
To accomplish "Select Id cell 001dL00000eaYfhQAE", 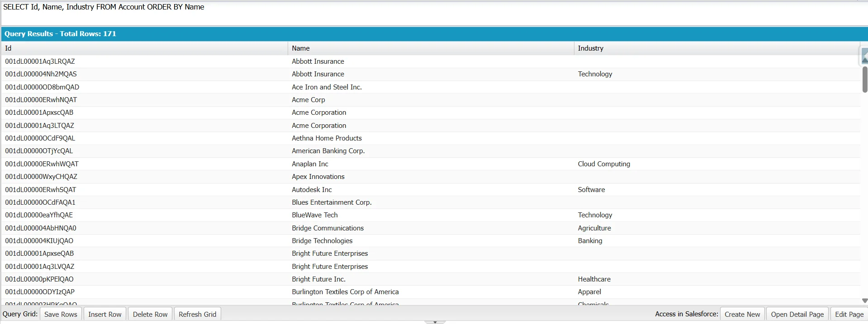I will point(144,215).
